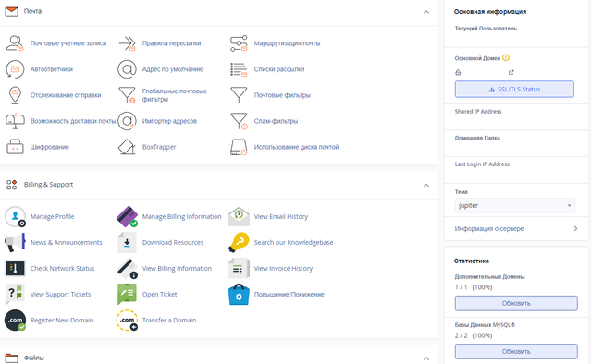Click the Shared IP Address label
The image size is (592, 364).
(478, 111)
